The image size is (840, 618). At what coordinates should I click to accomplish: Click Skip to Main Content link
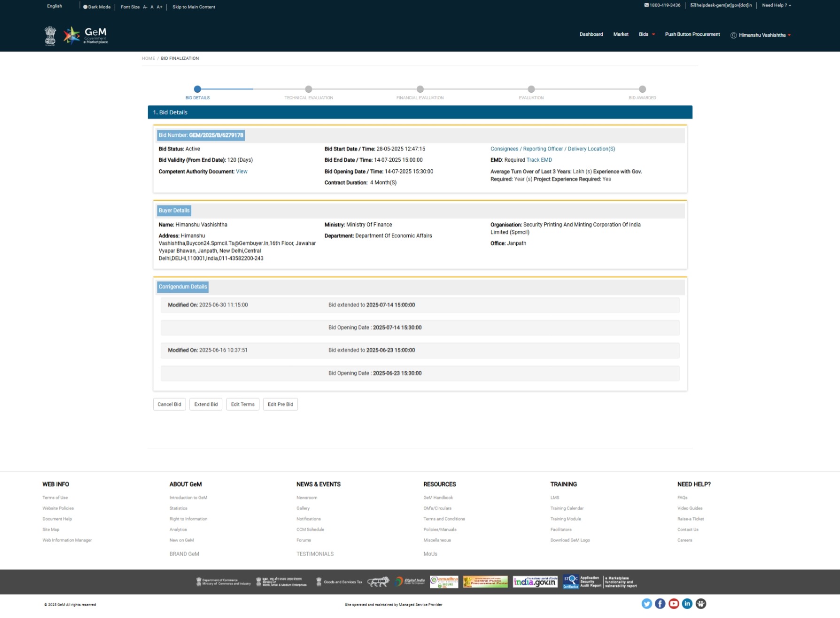tap(194, 7)
